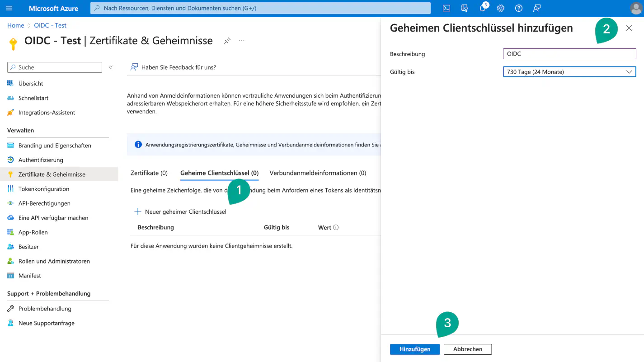Viewport: 644px width, 362px height.
Task: Click the Abbrechen button
Action: pos(468,349)
